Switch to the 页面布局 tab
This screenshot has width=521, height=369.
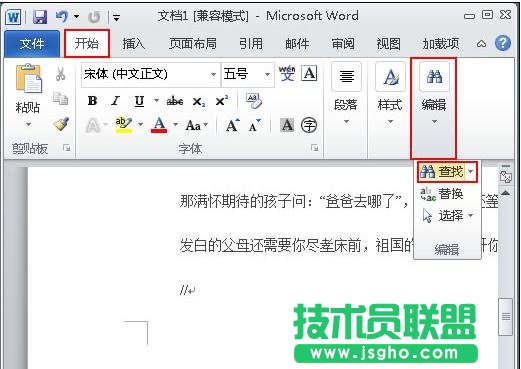click(193, 44)
